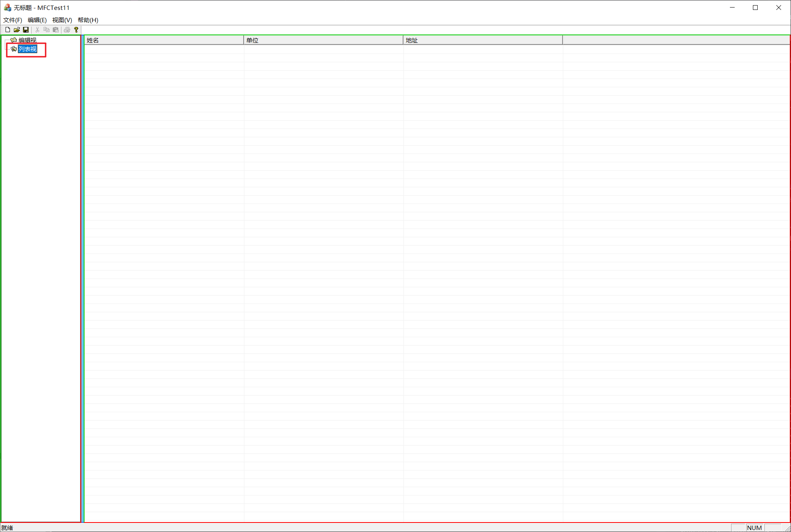This screenshot has height=532, width=791.
Task: Select the 列表视 tree item
Action: [27, 49]
